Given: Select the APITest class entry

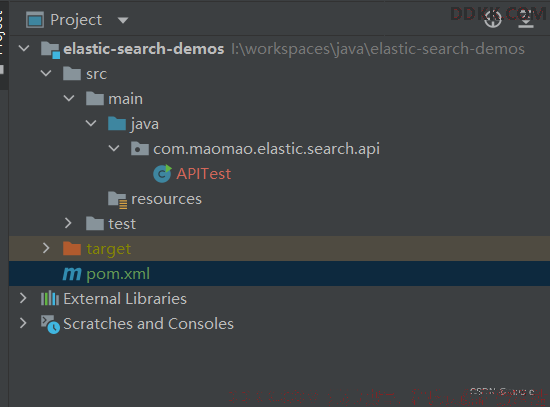Looking at the screenshot, I should click(203, 174).
